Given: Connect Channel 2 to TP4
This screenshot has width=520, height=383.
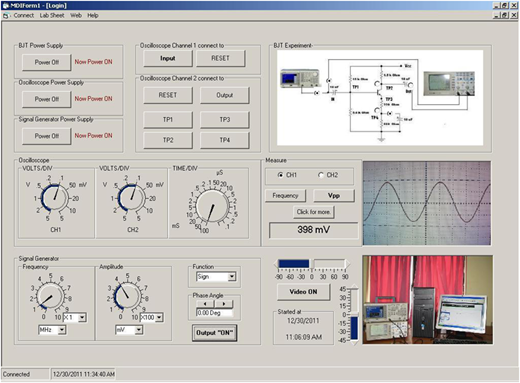Looking at the screenshot, I should pos(225,140).
